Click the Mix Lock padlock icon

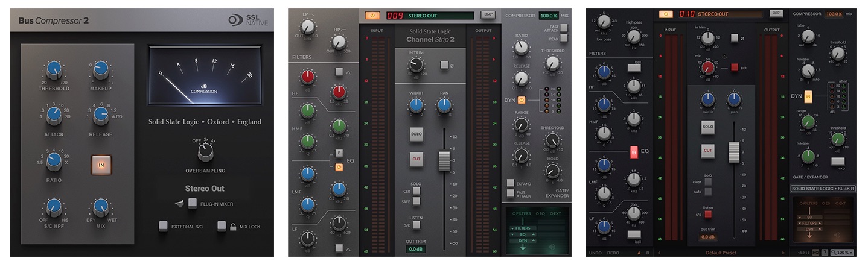[x=233, y=226]
